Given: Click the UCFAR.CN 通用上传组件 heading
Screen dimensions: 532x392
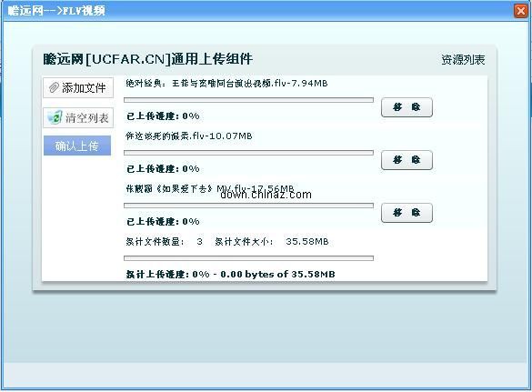Looking at the screenshot, I should tap(148, 59).
